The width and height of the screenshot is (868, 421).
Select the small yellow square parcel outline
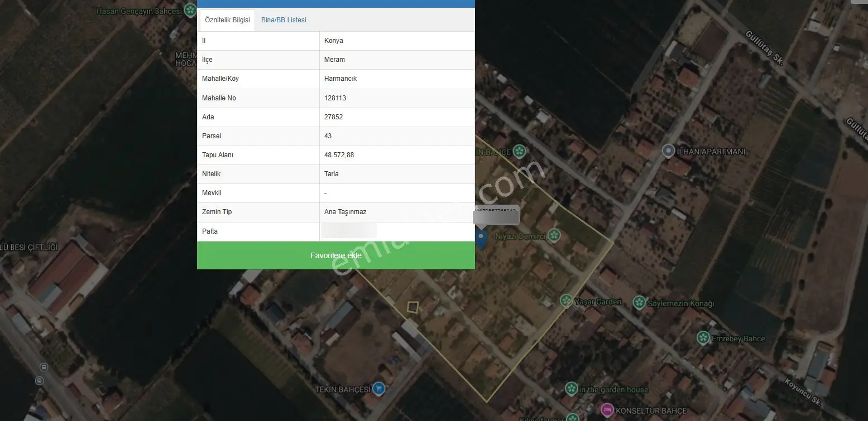[413, 307]
